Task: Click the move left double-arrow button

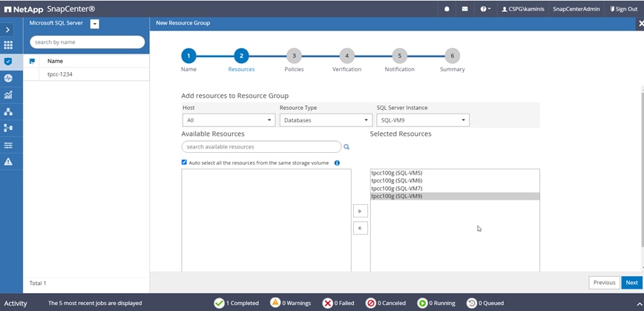Action: (360, 228)
